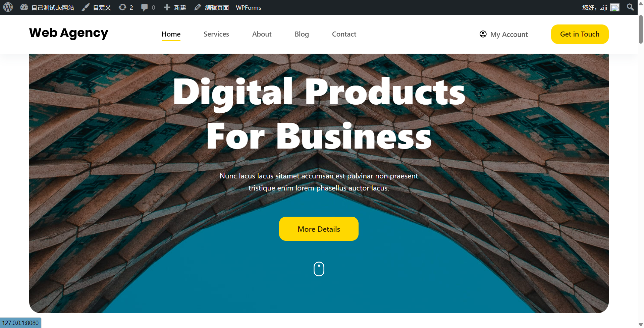This screenshot has width=644, height=328.
Task: Click the mouse scroll-down icon in hero
Action: coord(319,269)
